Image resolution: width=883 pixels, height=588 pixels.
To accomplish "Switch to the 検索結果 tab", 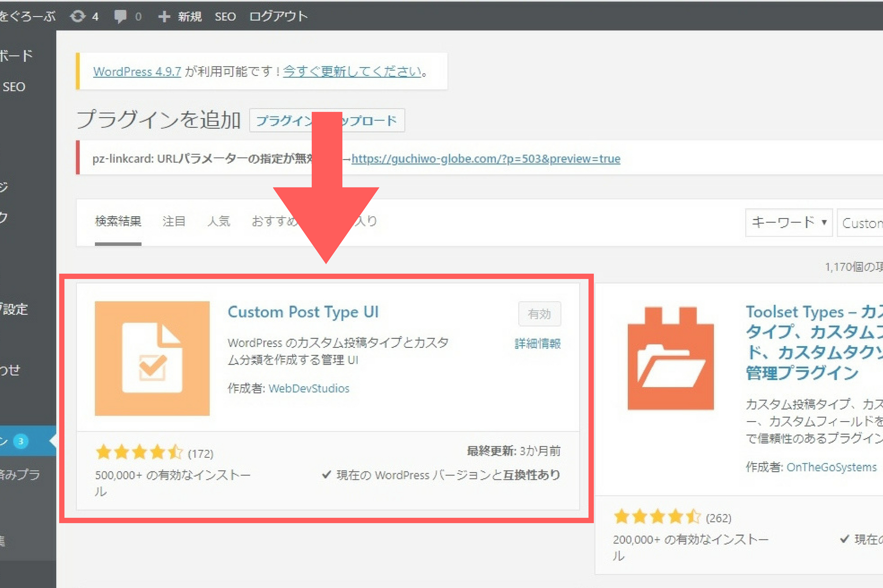I will (118, 221).
